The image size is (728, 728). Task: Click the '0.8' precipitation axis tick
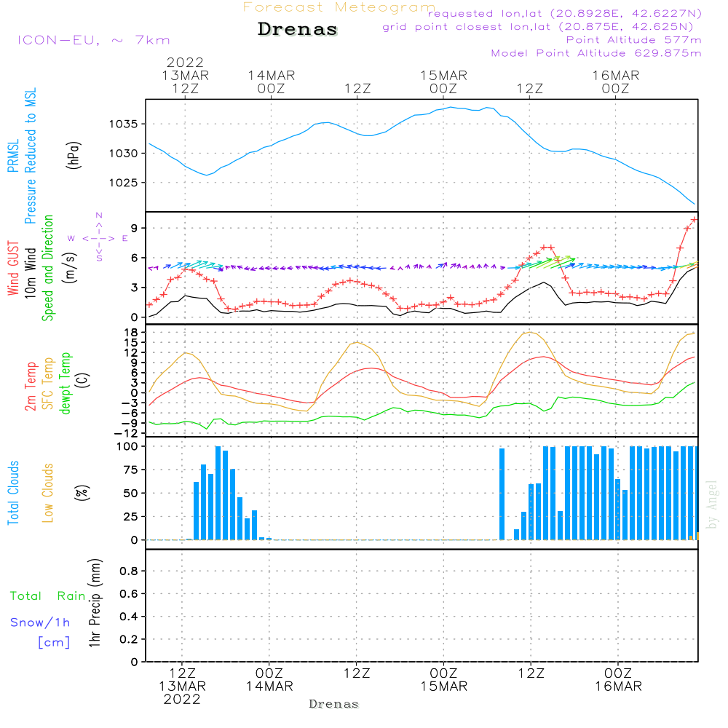tap(129, 571)
